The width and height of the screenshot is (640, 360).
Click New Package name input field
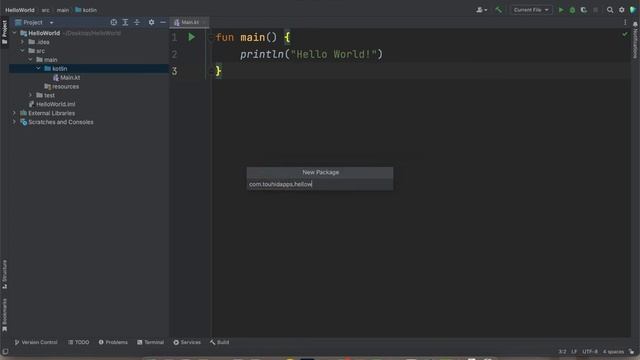point(320,184)
